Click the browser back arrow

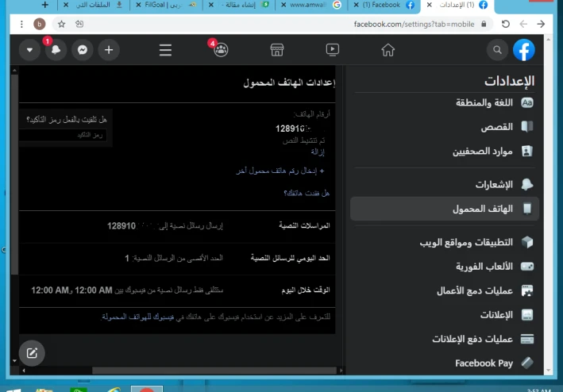point(523,24)
